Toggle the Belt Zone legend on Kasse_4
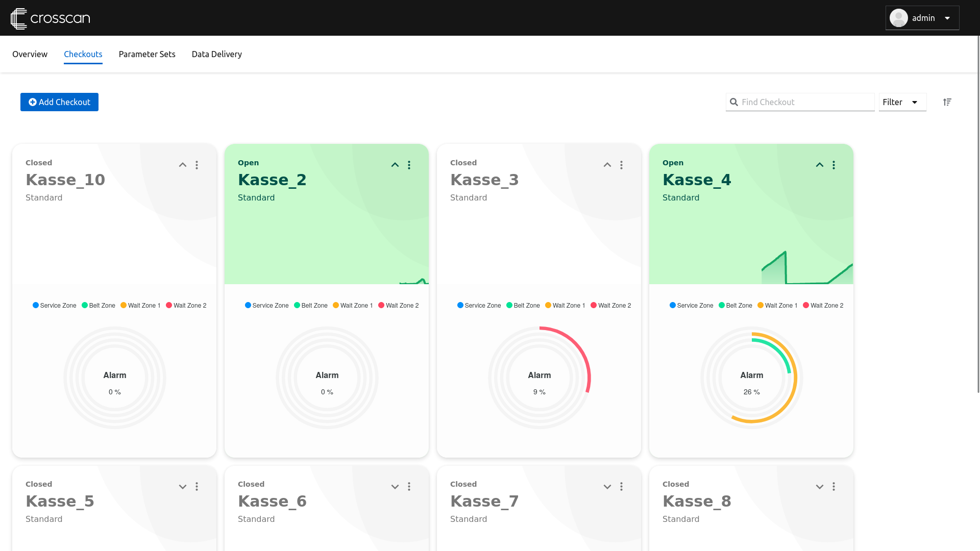Viewport: 980px width, 551px height. pos(735,305)
